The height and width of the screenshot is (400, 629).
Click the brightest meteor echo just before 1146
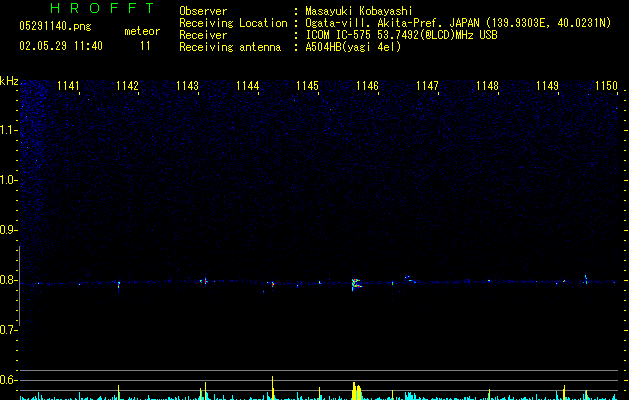[x=356, y=284]
